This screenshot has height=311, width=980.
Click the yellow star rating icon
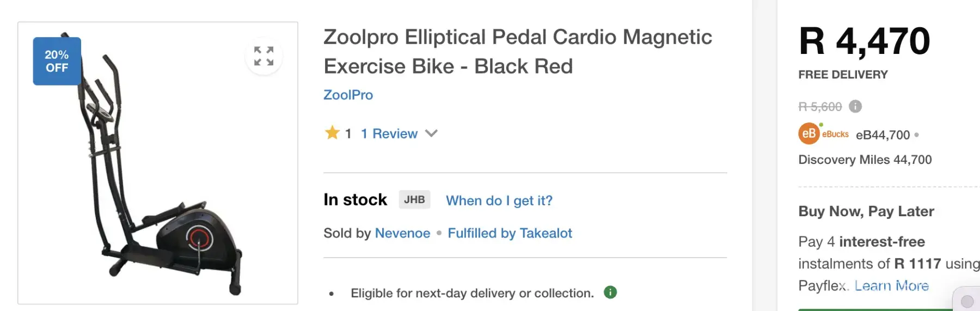coord(332,133)
